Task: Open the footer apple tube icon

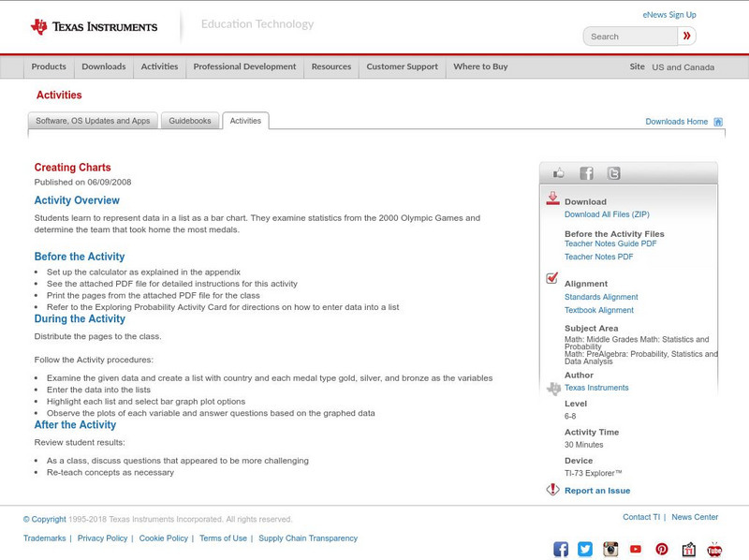Action: pyautogui.click(x=714, y=550)
